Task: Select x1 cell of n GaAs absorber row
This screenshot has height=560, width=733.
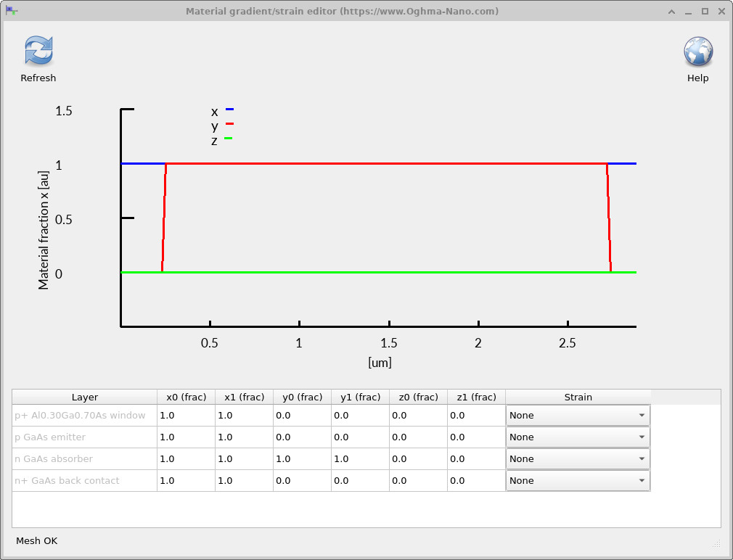Action: [x=244, y=458]
